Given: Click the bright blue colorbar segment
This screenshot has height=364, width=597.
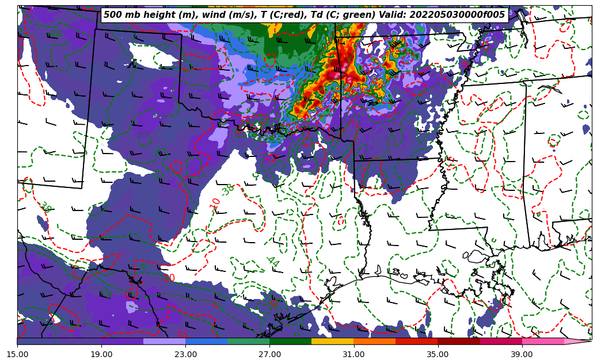Looking at the screenshot, I should click(x=207, y=341).
